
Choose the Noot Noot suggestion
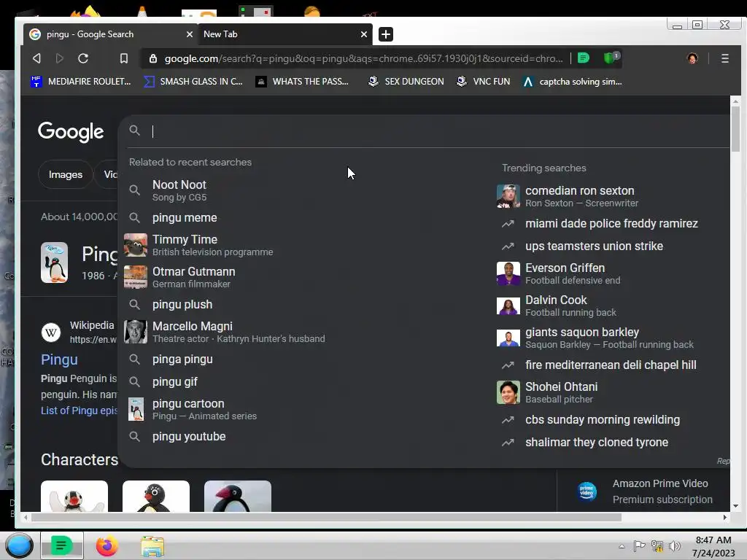305,190
